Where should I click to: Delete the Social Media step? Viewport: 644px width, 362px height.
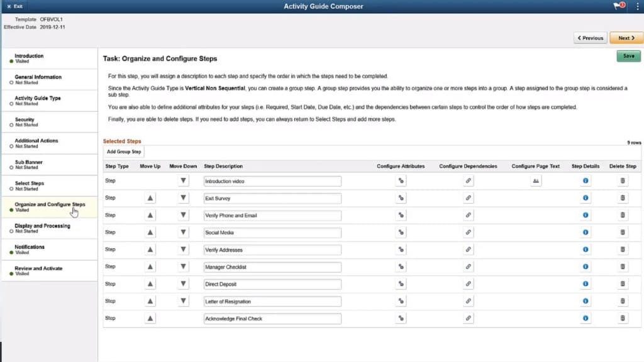[621, 232]
